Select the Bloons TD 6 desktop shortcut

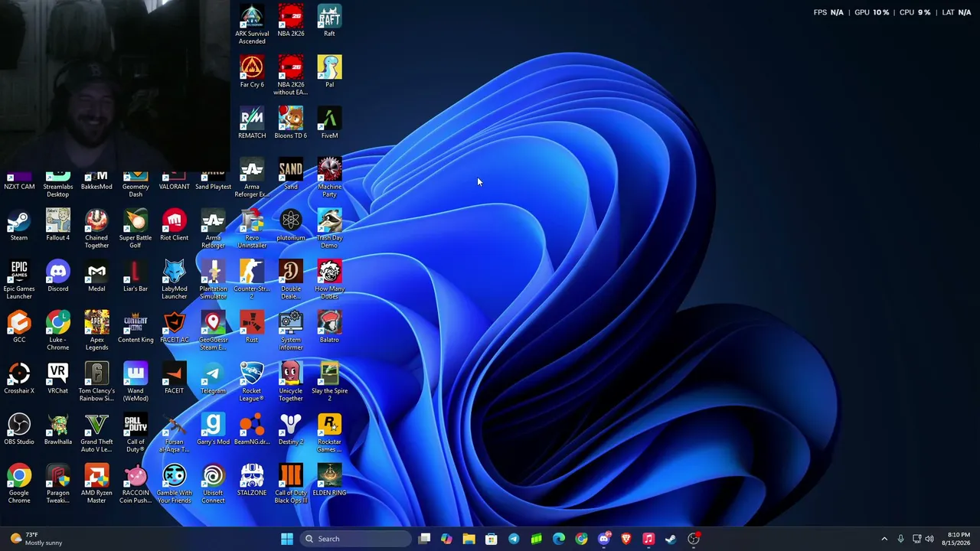click(291, 122)
